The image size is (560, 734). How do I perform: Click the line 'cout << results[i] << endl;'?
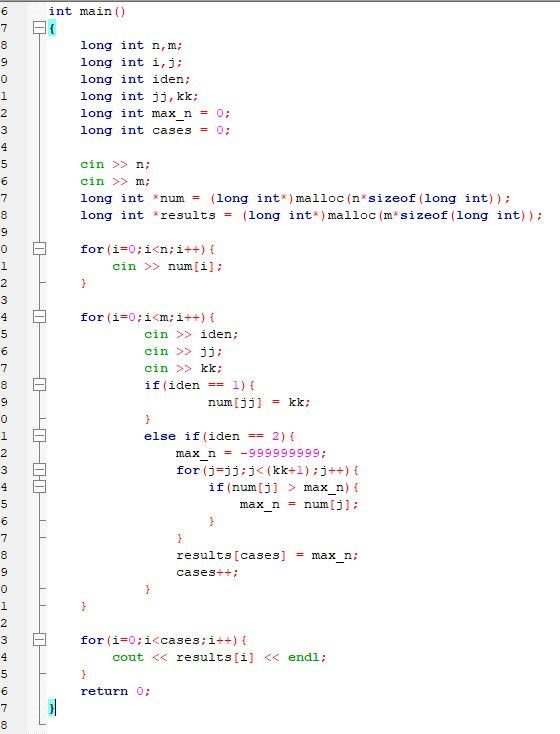tap(220, 657)
